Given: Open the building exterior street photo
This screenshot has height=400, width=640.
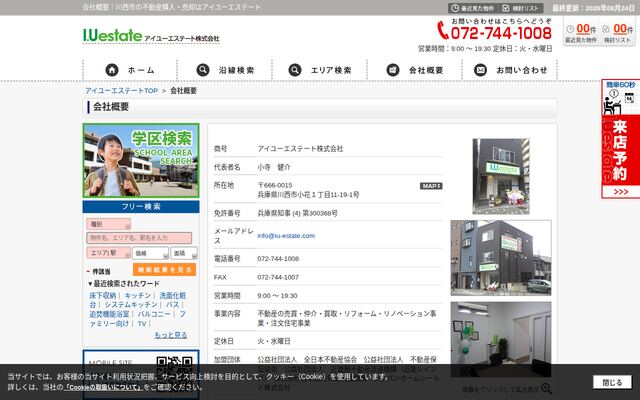Looking at the screenshot, I should click(x=501, y=258).
